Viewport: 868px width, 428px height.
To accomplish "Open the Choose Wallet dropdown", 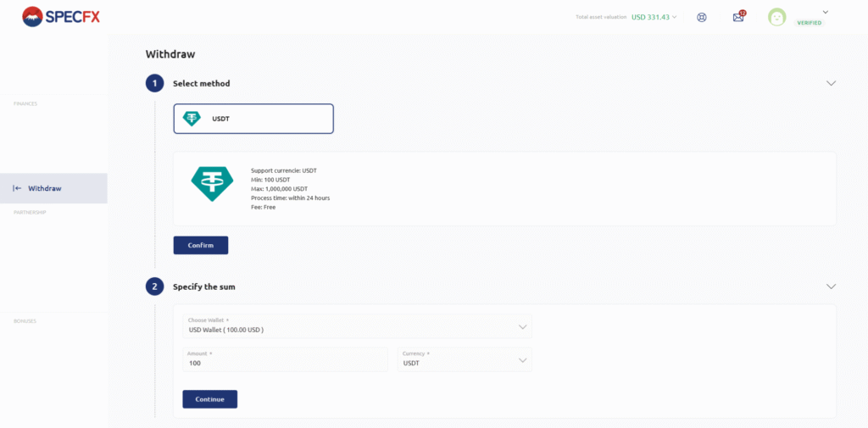I will tap(357, 326).
